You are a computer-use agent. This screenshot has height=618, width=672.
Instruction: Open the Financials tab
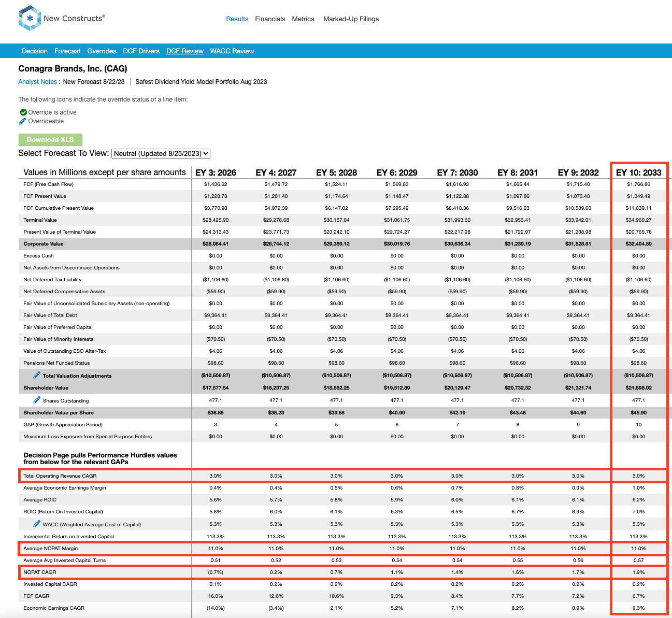(x=270, y=19)
